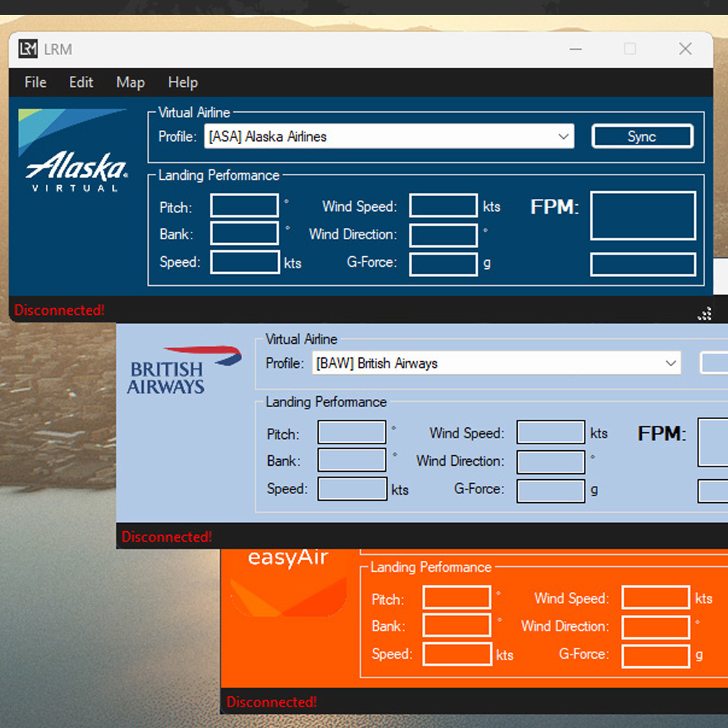Click Virtual Airline heading in British Airways window
Image resolution: width=728 pixels, height=728 pixels.
point(302,339)
